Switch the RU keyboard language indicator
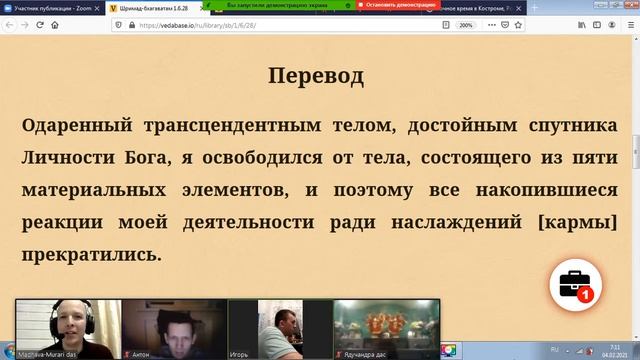Screen dimensions: 640x360 pos(554,350)
